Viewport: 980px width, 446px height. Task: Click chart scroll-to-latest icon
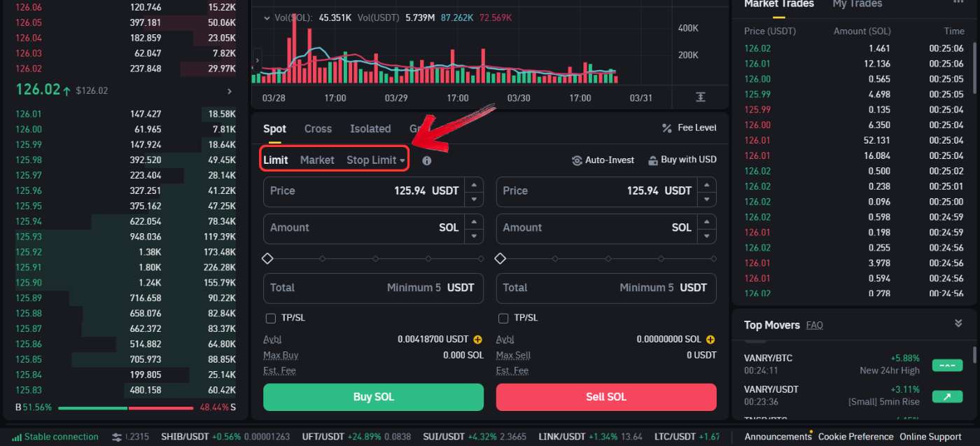click(701, 97)
